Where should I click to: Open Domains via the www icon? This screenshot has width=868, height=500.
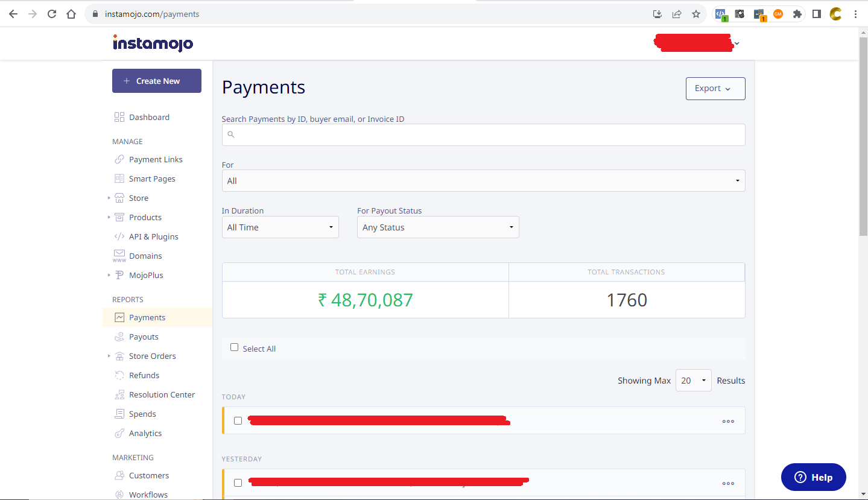coord(119,256)
